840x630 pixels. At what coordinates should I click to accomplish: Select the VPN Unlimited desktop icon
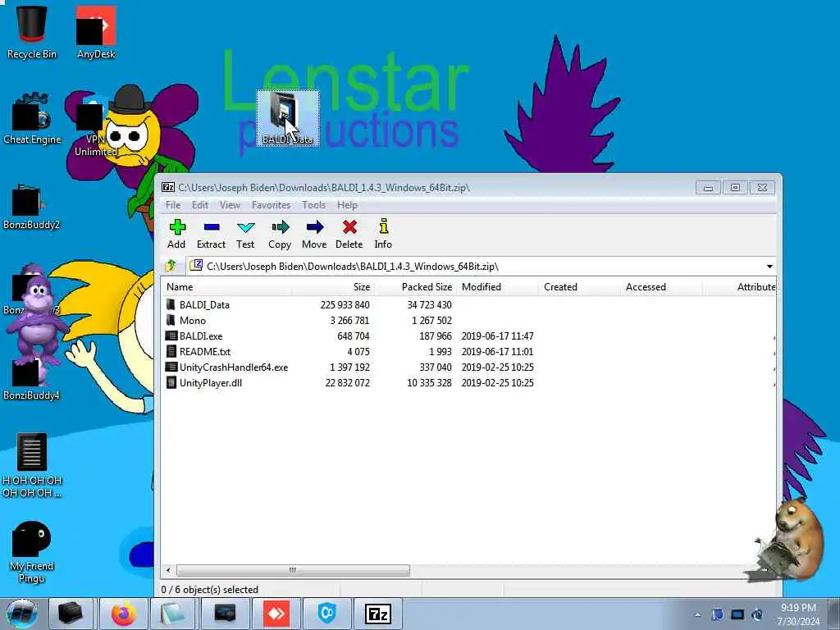(x=95, y=126)
